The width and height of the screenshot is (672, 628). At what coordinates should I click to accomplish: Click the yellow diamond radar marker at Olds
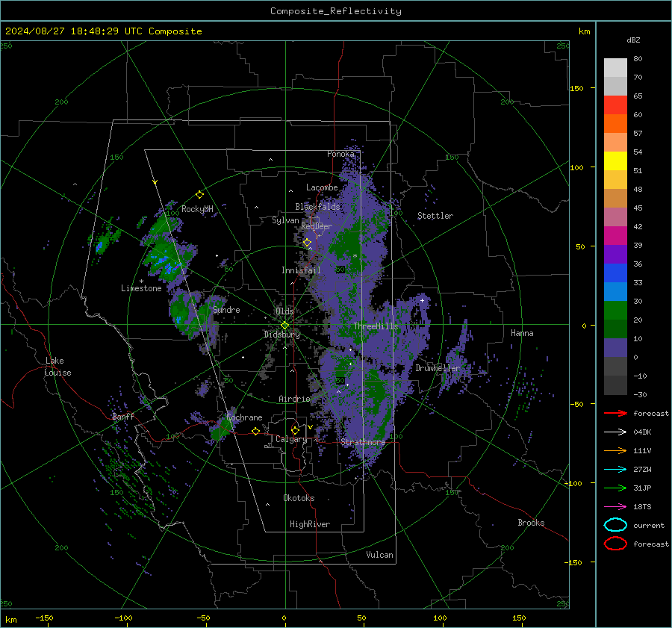pyautogui.click(x=284, y=326)
